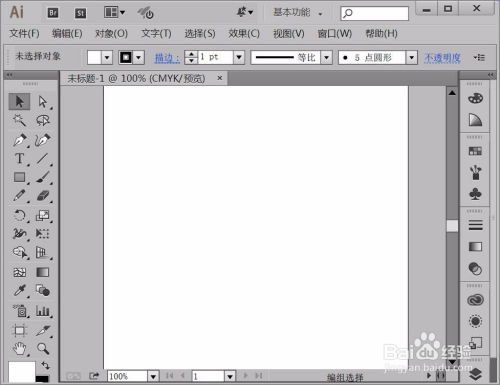Select the Pencil tool
The height and width of the screenshot is (385, 500).
click(19, 196)
